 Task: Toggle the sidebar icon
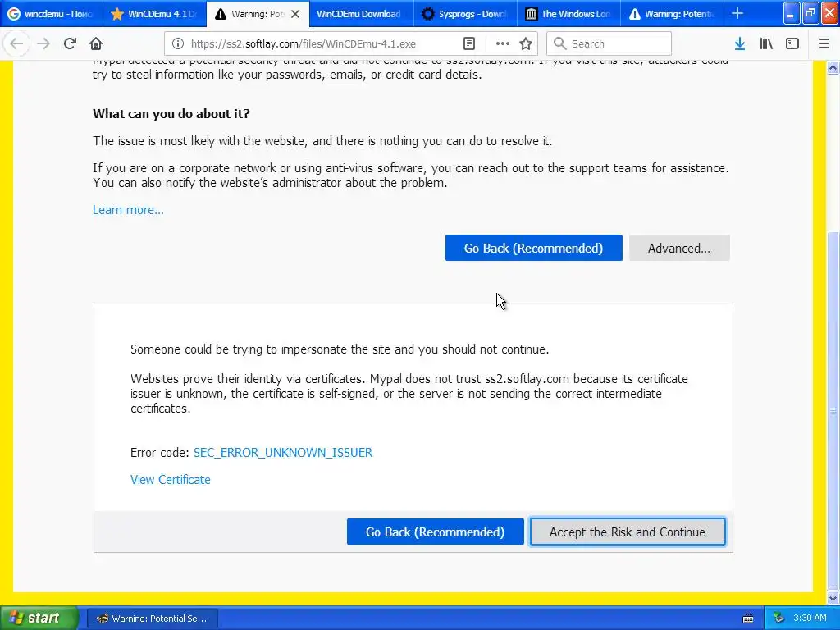click(x=792, y=44)
